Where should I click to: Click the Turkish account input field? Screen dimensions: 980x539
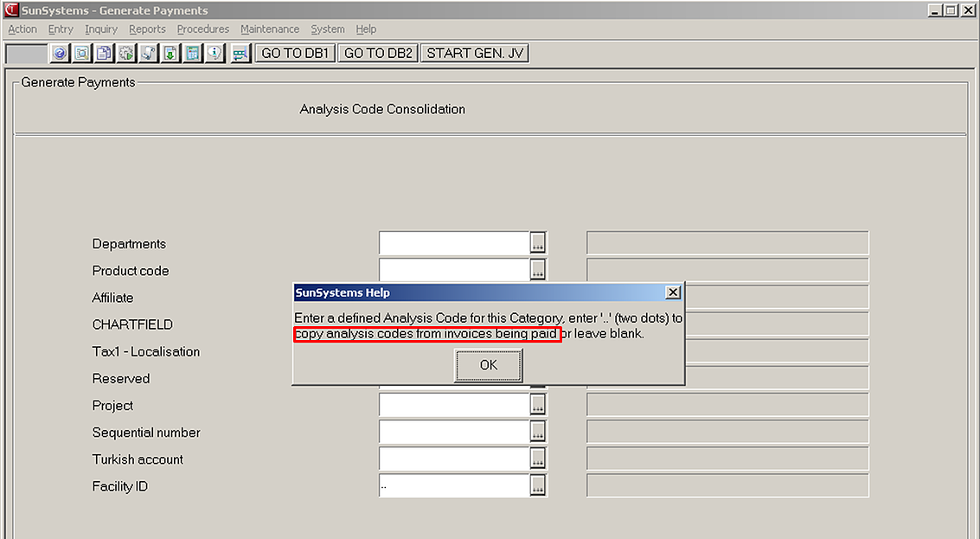click(454, 459)
